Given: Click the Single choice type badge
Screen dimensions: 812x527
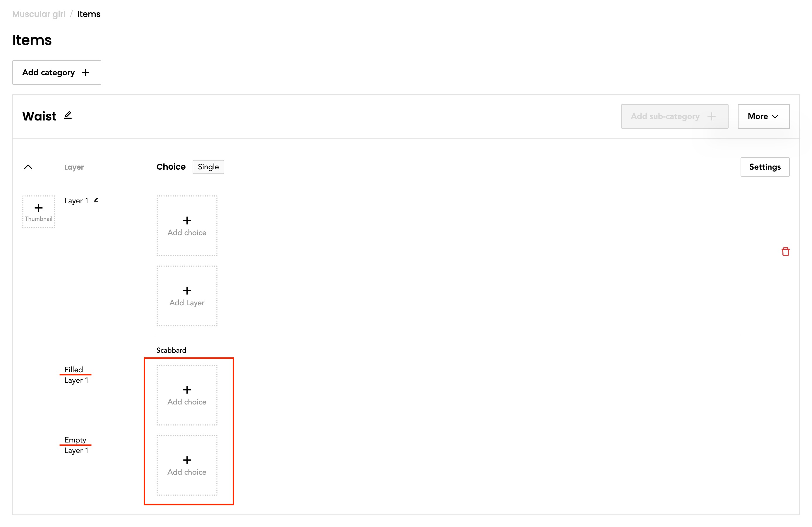Looking at the screenshot, I should (208, 167).
